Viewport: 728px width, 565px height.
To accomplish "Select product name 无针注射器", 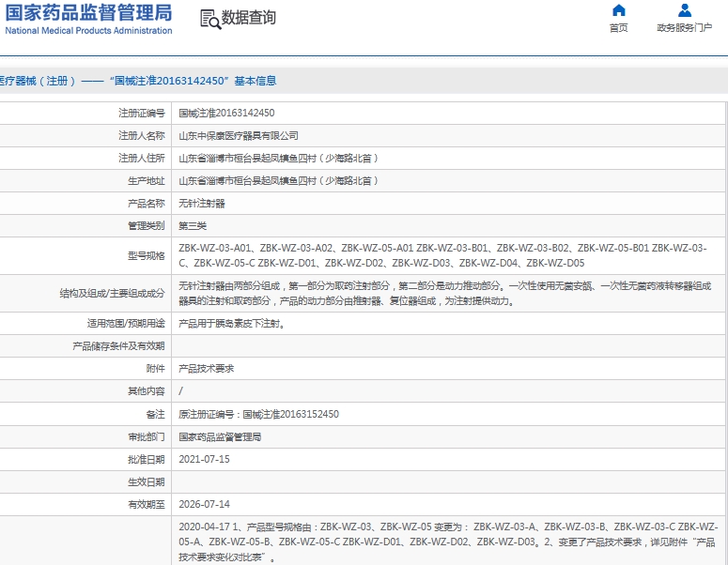I will coord(202,204).
